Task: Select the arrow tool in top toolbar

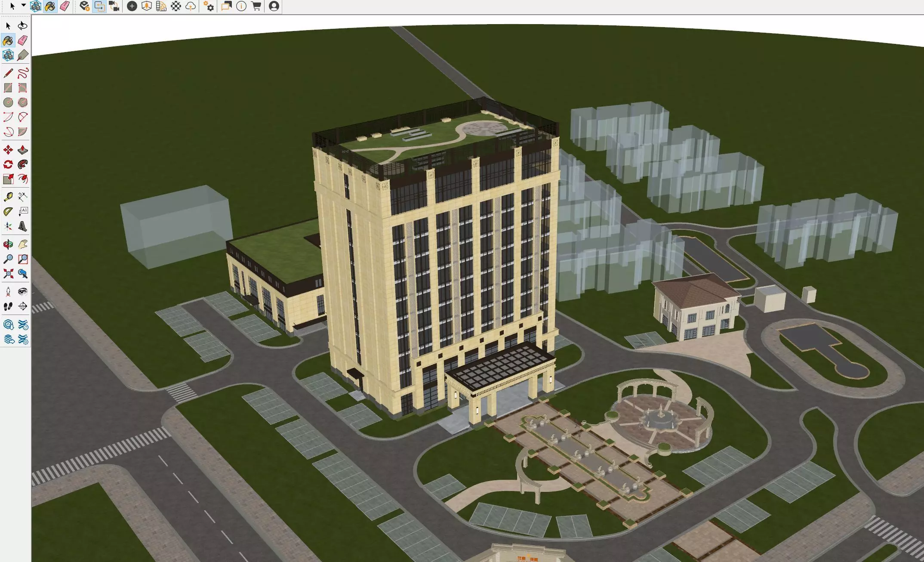Action: click(x=12, y=6)
